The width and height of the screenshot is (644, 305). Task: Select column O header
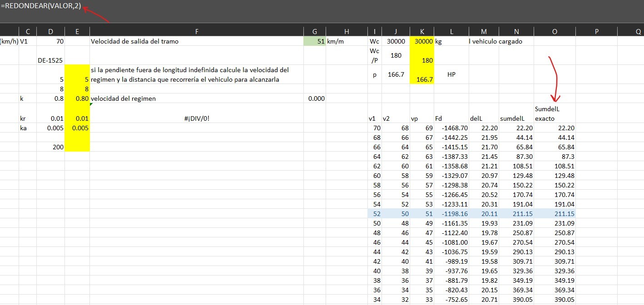[555, 31]
